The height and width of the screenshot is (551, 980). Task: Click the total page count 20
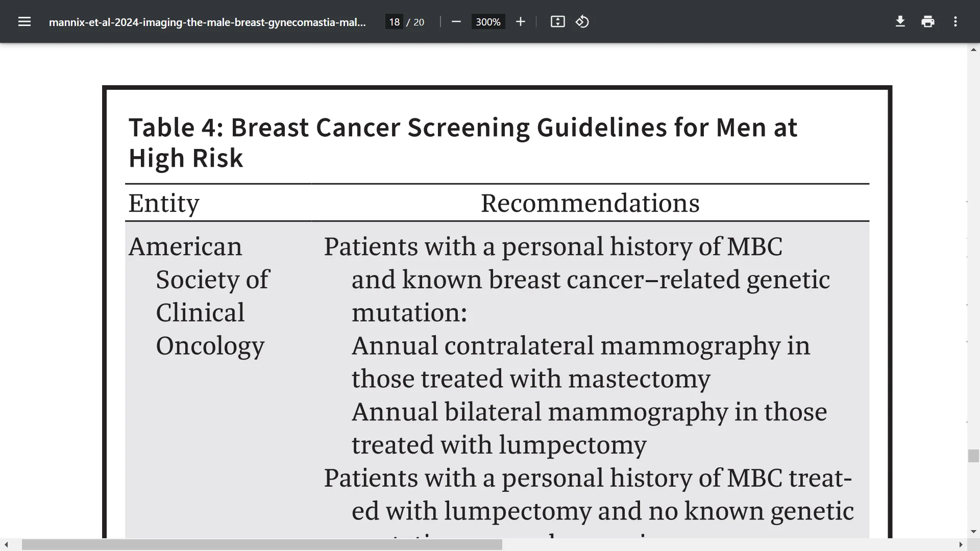tap(419, 22)
